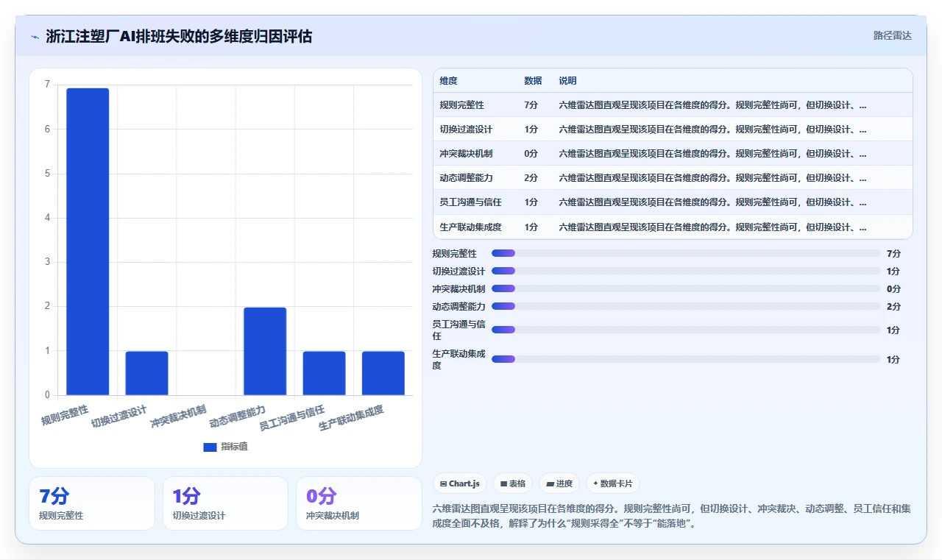Click the 说明 table column header
Screen dimensions: 942x560
click(x=567, y=81)
